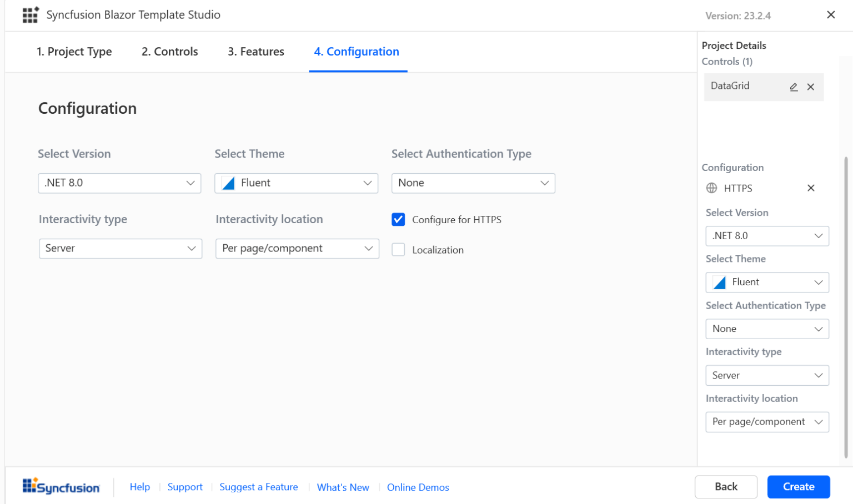Switch to the Project Type tab

(x=74, y=52)
